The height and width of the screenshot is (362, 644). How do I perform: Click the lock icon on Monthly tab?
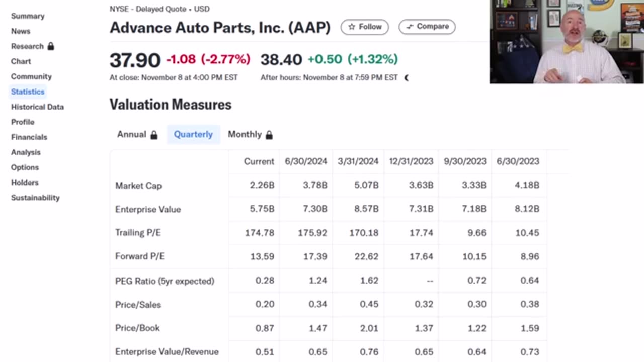point(269,135)
